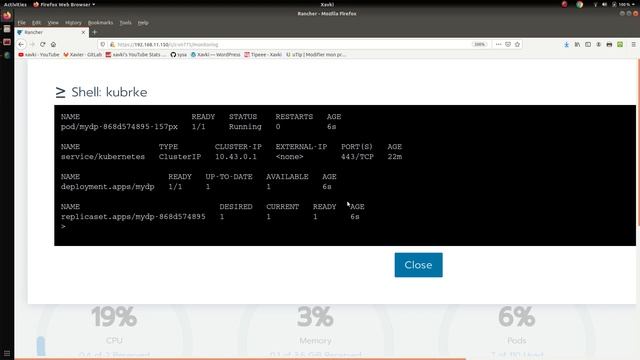The height and width of the screenshot is (360, 640).
Task: Click the green extension icon in toolbar
Action: (620, 44)
